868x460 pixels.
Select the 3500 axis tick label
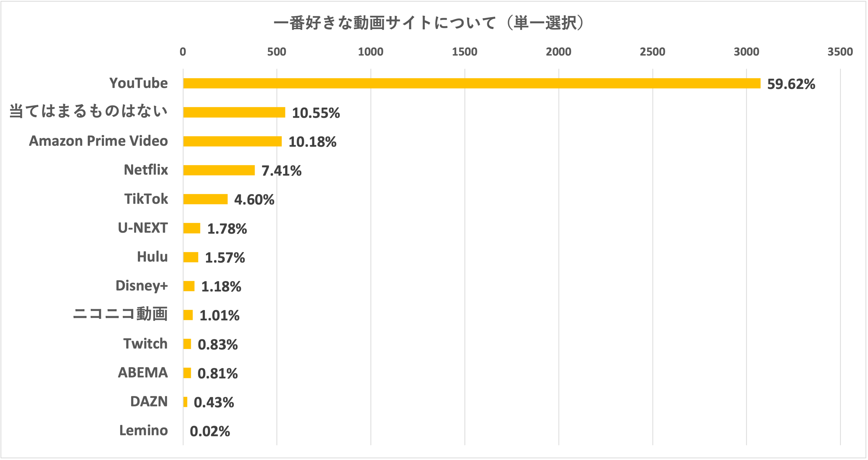click(840, 52)
